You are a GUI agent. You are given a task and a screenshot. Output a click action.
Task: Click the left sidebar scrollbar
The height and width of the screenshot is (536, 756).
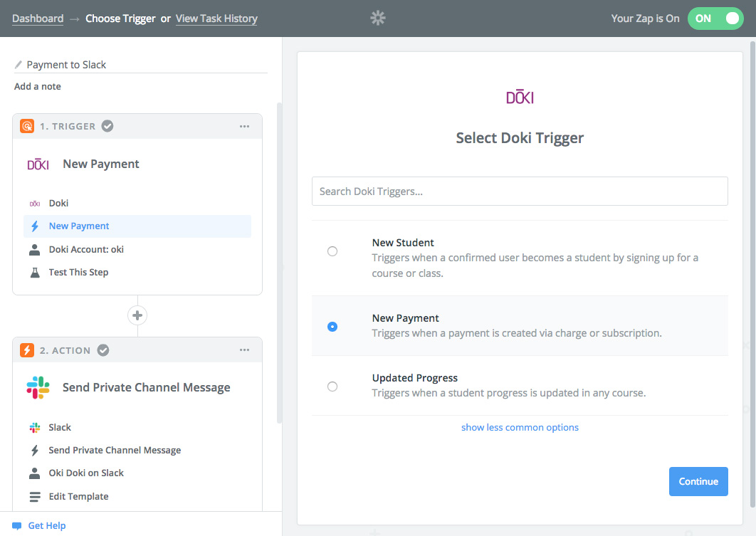click(x=279, y=263)
